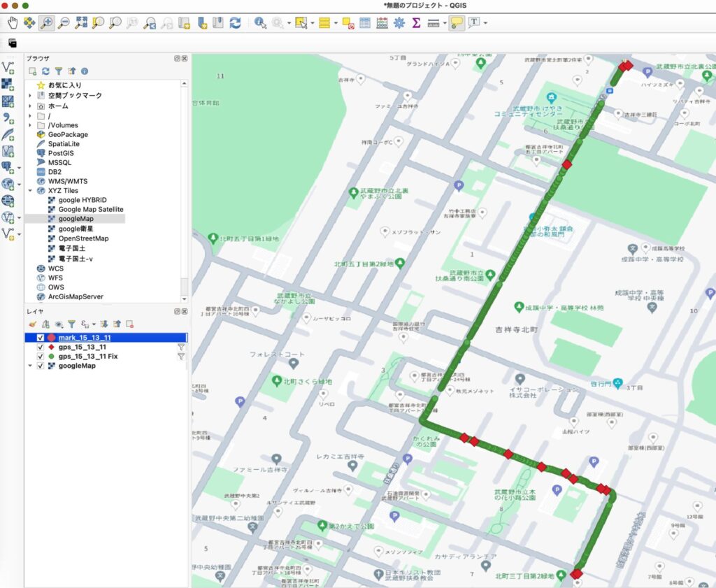The height and width of the screenshot is (588, 716).
Task: Click Filter Legend funnel icon in Layers toolbar
Action: (72, 324)
